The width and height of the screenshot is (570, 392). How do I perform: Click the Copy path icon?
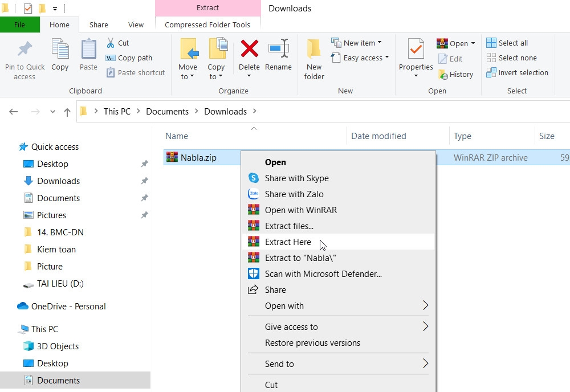point(109,58)
